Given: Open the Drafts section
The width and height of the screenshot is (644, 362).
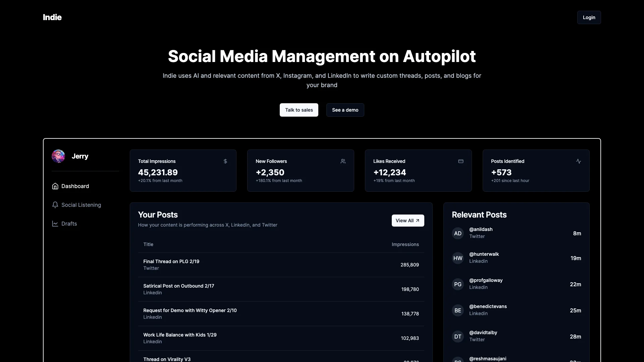Looking at the screenshot, I should [69, 223].
